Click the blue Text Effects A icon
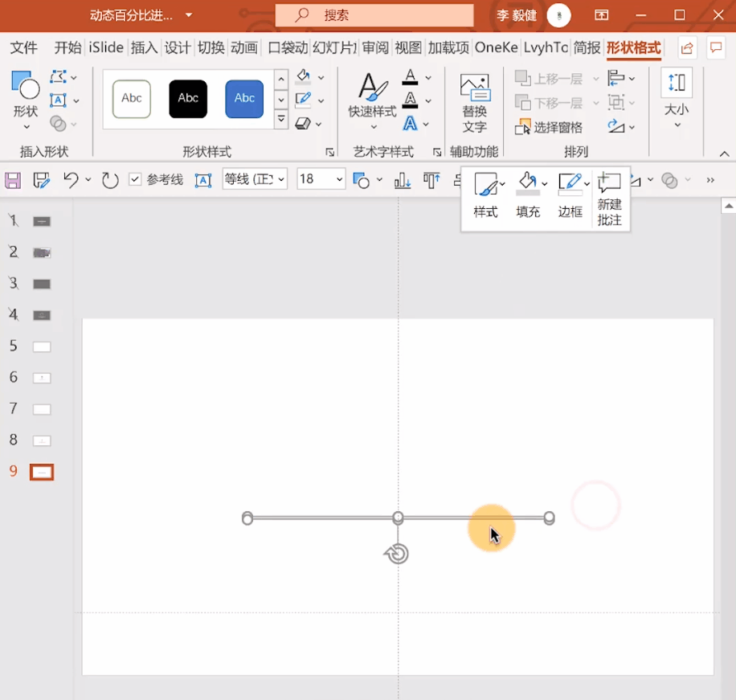This screenshot has width=736, height=700. pyautogui.click(x=410, y=124)
